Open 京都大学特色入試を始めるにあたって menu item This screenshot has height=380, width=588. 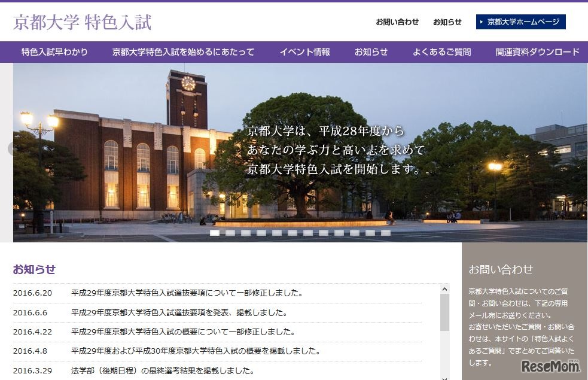184,52
